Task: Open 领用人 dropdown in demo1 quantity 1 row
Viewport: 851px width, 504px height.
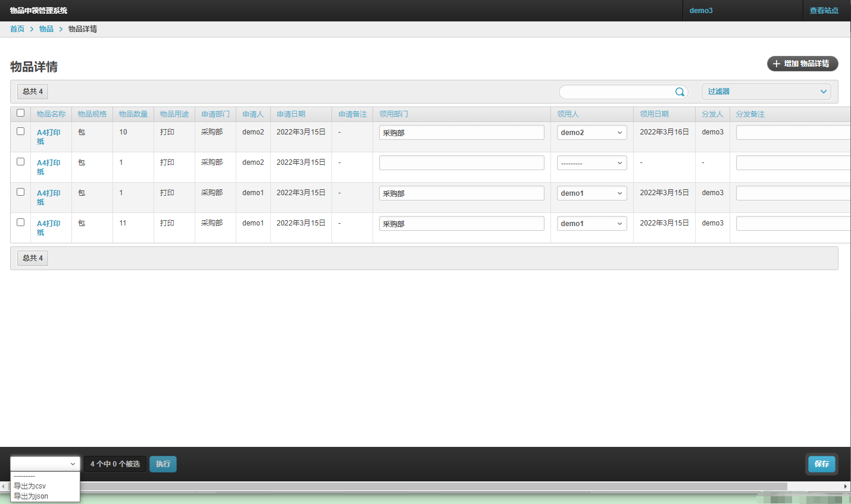Action: coord(592,193)
